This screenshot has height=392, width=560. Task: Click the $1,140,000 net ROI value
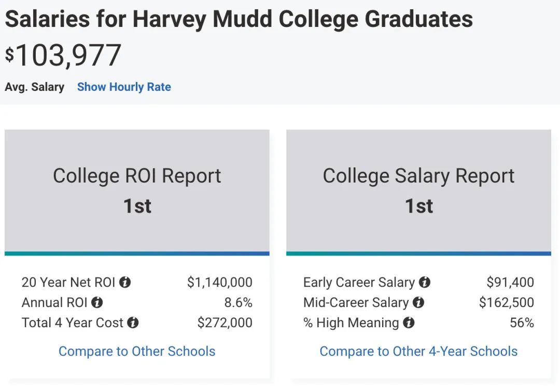pos(220,283)
